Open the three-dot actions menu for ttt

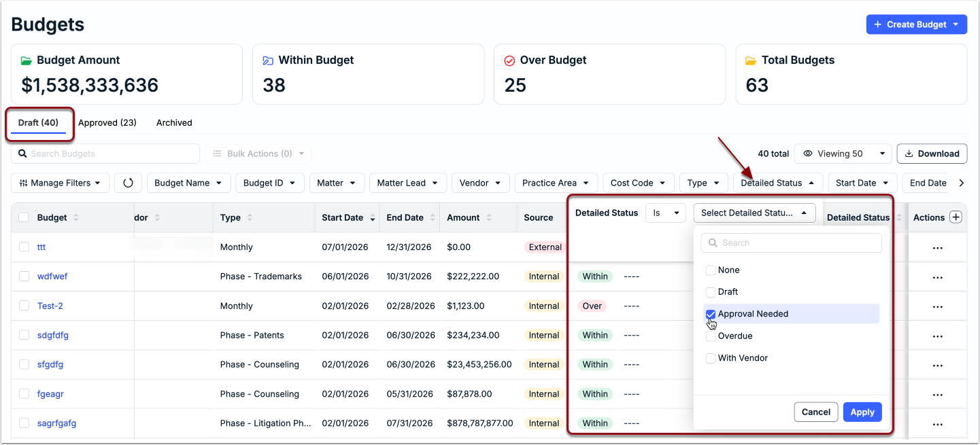pos(938,248)
